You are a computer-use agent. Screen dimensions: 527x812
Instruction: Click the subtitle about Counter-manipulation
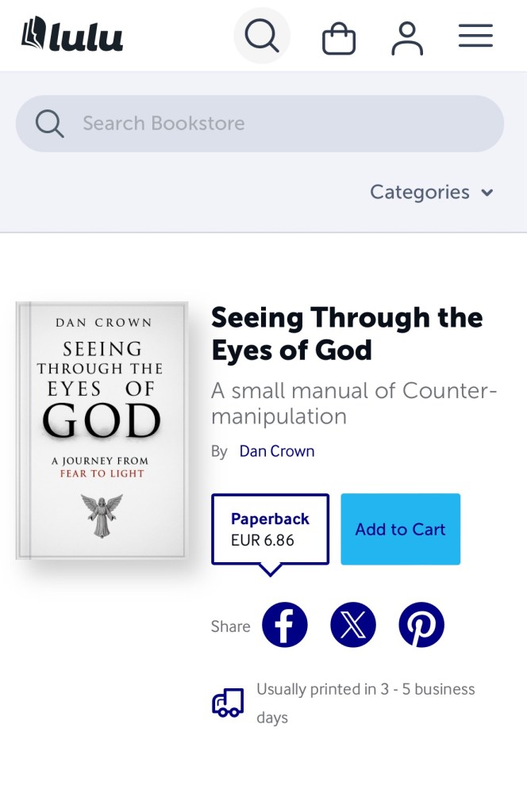pos(354,403)
